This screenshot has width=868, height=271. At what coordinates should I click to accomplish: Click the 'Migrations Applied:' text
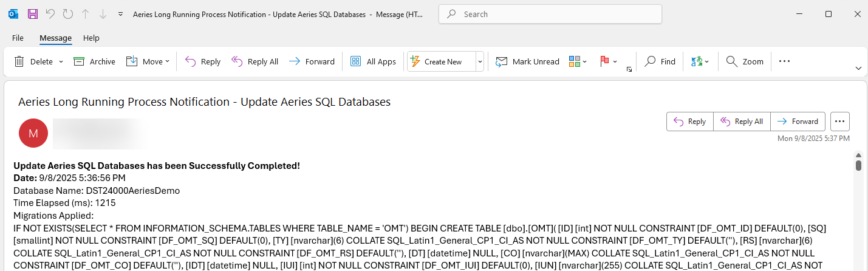[x=53, y=215]
